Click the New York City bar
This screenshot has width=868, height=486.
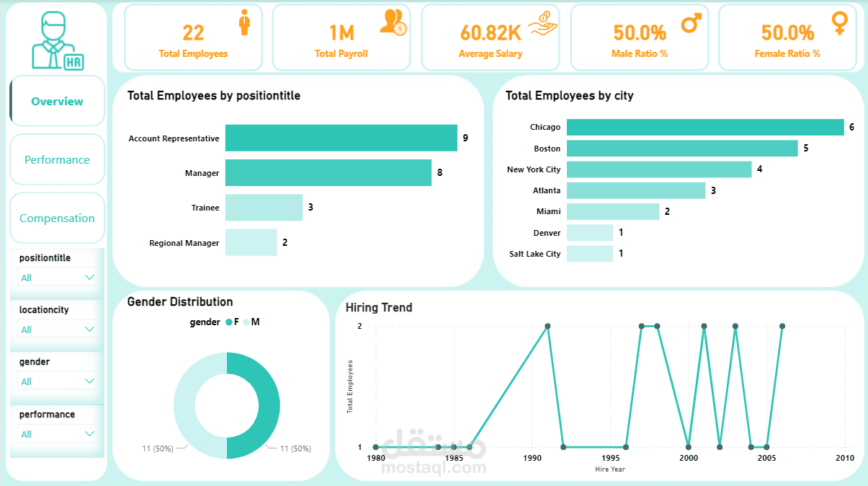(x=659, y=169)
